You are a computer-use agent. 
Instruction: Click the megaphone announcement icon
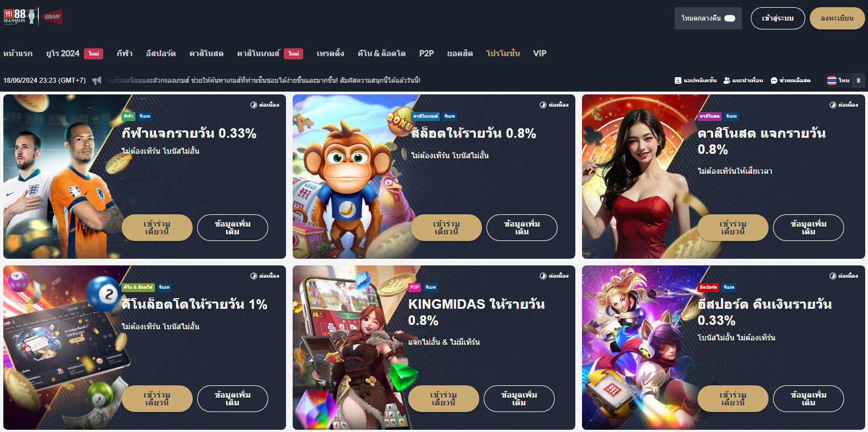coord(97,81)
